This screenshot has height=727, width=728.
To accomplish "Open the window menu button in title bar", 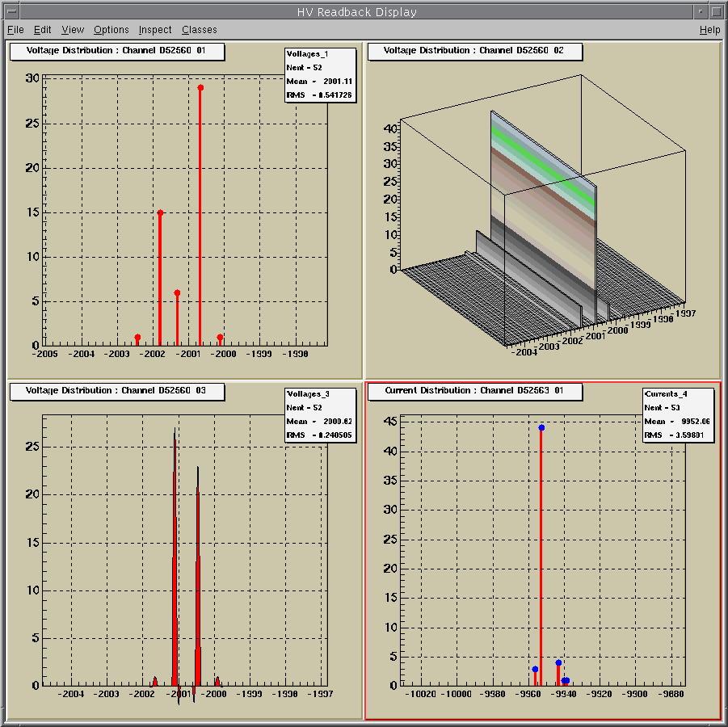I will pyautogui.click(x=12, y=11).
